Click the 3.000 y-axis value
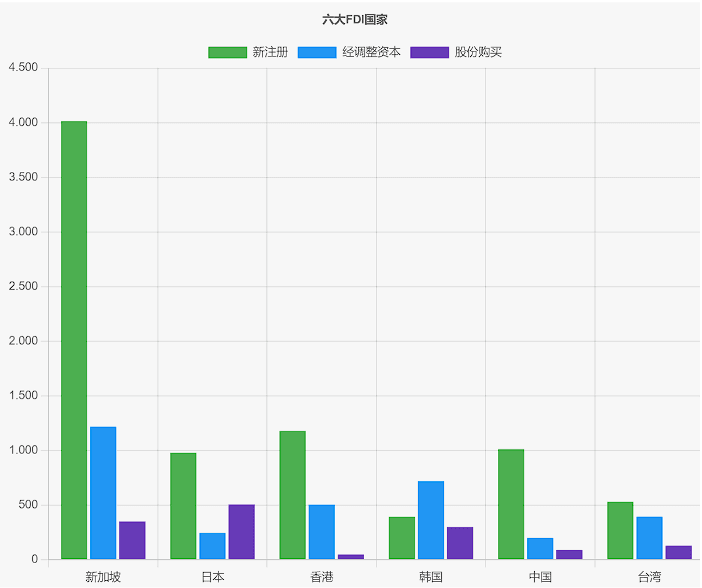This screenshot has height=588, width=702. click(23, 232)
